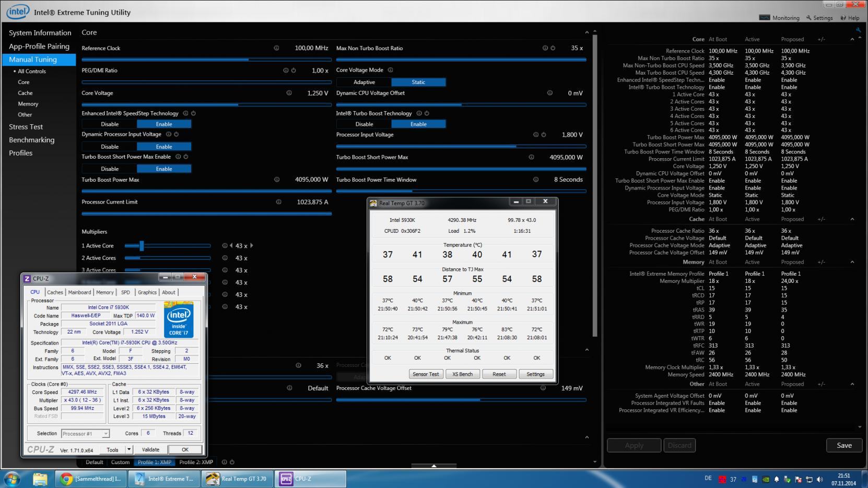Click the 1 Active Core multiplier slider handle
The width and height of the screenshot is (868, 488).
[142, 246]
